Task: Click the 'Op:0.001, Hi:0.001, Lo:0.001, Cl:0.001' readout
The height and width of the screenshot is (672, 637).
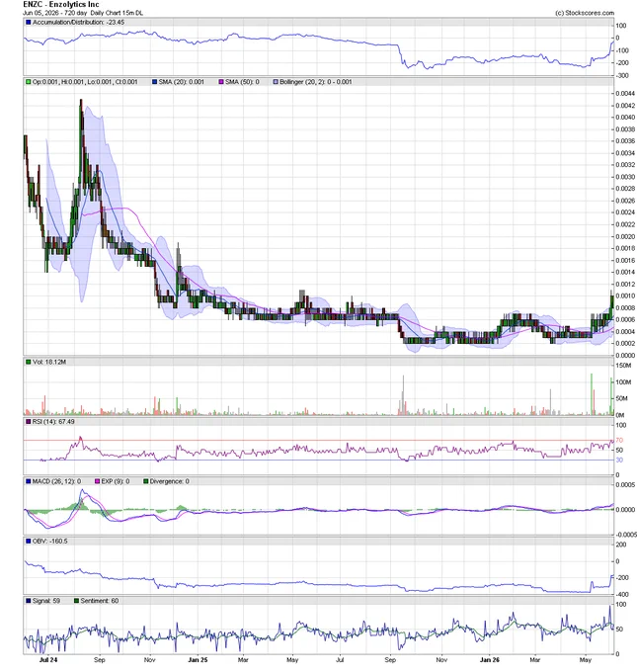Action: coord(85,82)
